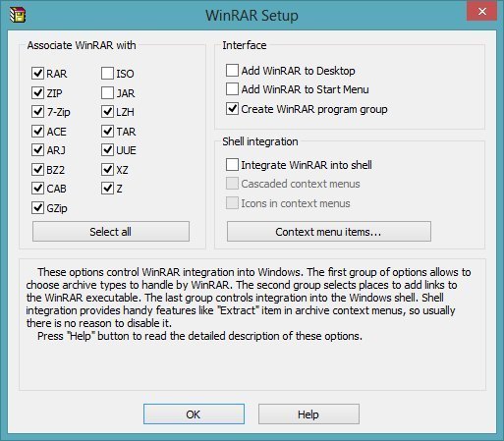
Task: Open Context menu items dialog
Action: pos(329,232)
